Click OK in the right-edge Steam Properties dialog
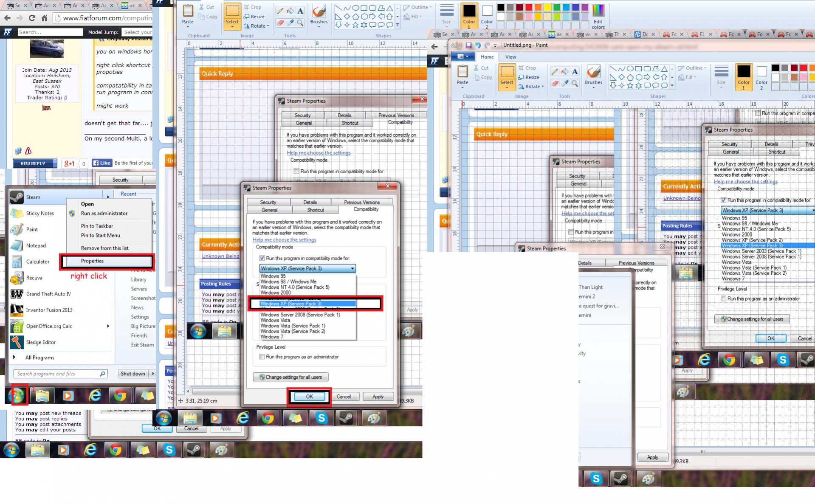Screen dimensions: 815x504 point(771,338)
